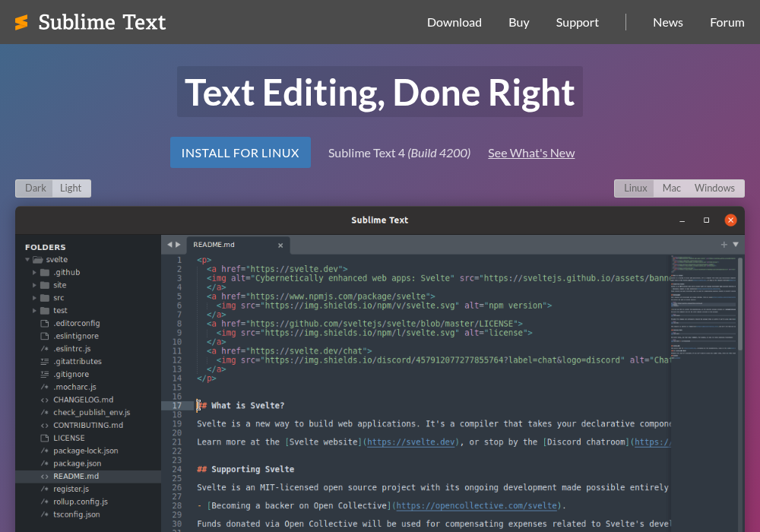Image resolution: width=760 pixels, height=532 pixels.
Task: Expand the test folder arrow
Action: pyautogui.click(x=34, y=311)
